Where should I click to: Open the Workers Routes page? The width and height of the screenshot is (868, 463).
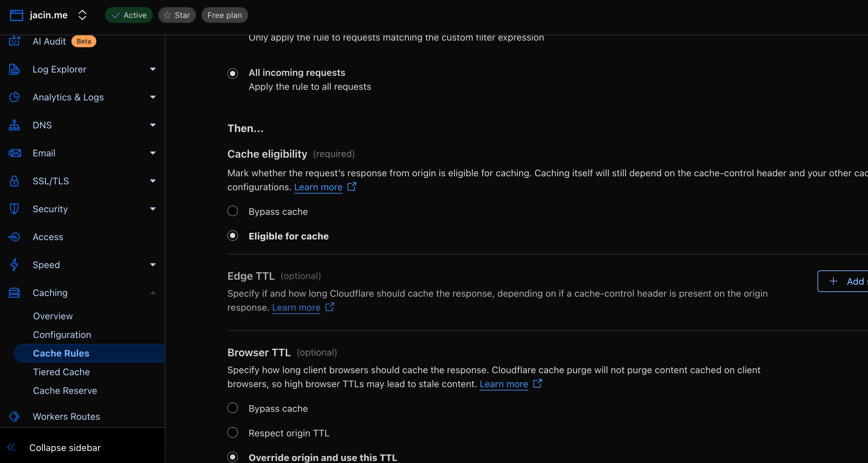point(66,416)
